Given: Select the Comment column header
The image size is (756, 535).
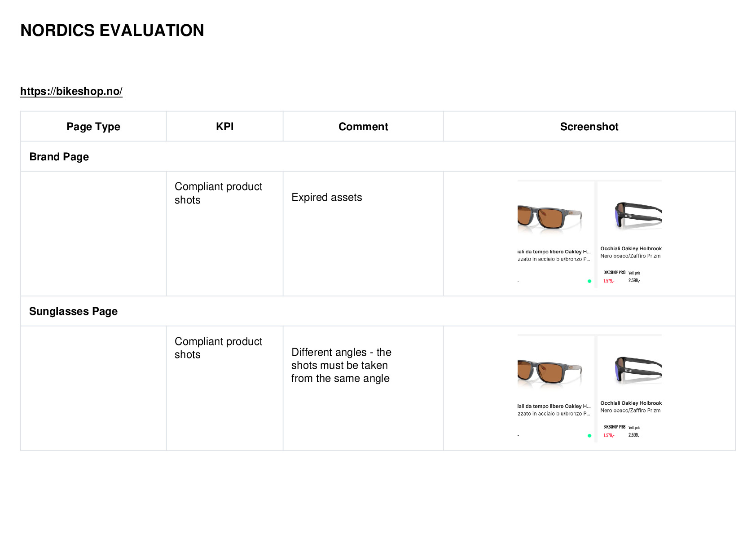Looking at the screenshot, I should click(x=363, y=127).
